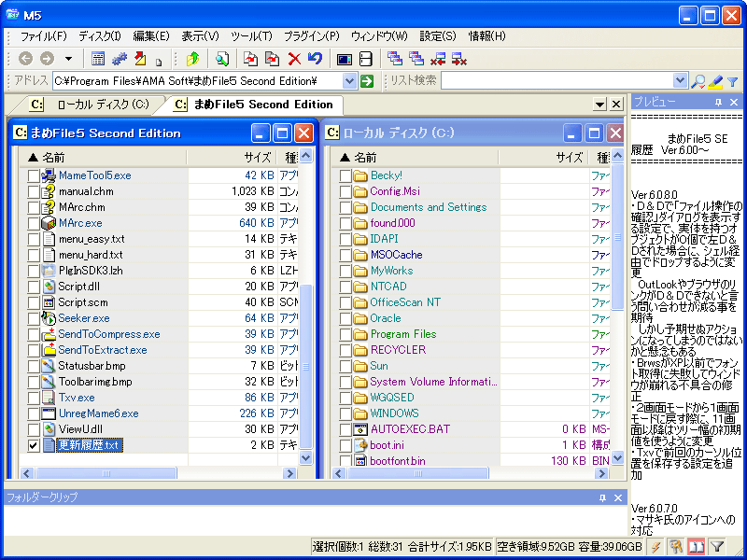
Task: Click the red X delete icon
Action: click(x=294, y=59)
